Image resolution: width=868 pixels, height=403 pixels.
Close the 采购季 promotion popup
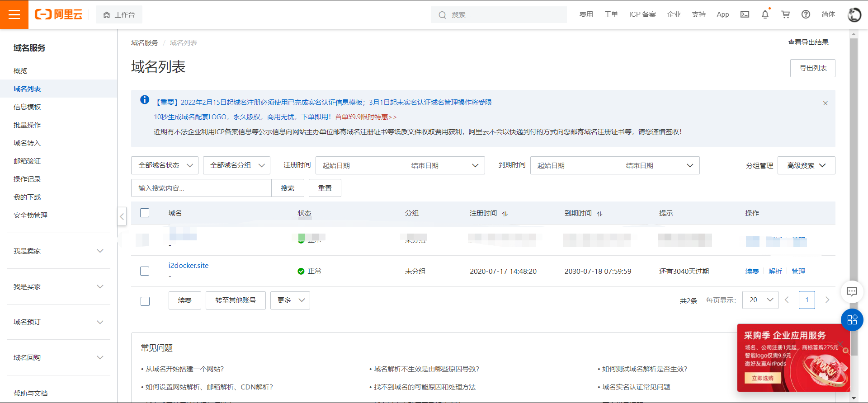pyautogui.click(x=840, y=344)
